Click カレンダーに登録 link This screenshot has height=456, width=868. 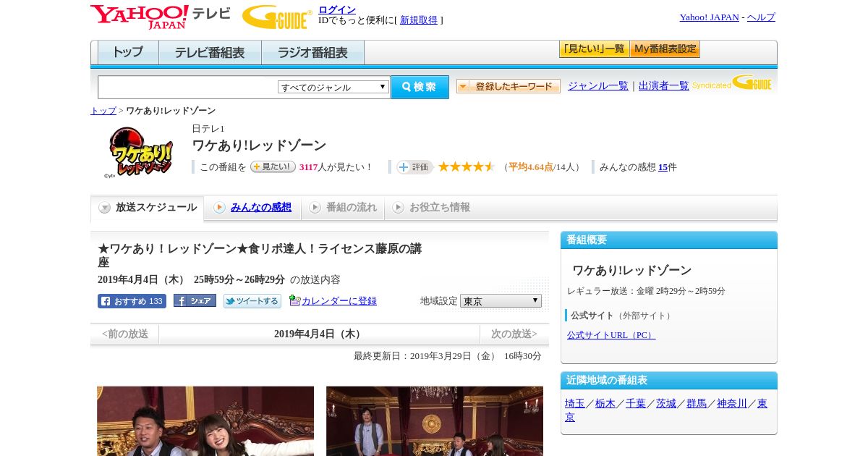point(339,301)
